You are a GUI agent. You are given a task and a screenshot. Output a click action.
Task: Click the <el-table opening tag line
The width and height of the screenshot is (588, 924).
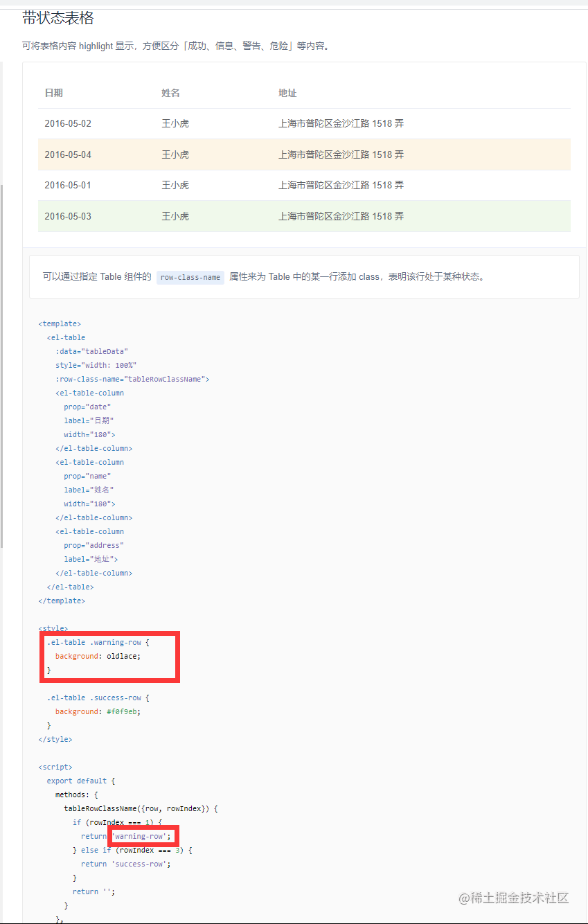tap(66, 337)
